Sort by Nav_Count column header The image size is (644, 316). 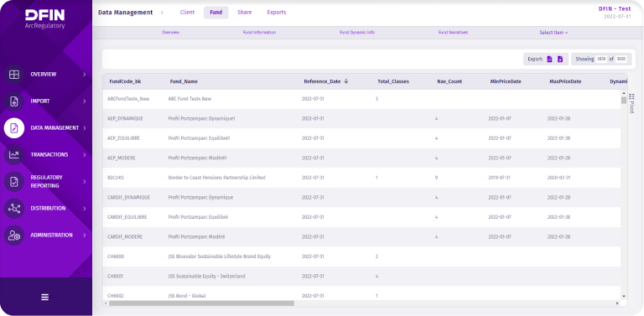pyautogui.click(x=449, y=81)
